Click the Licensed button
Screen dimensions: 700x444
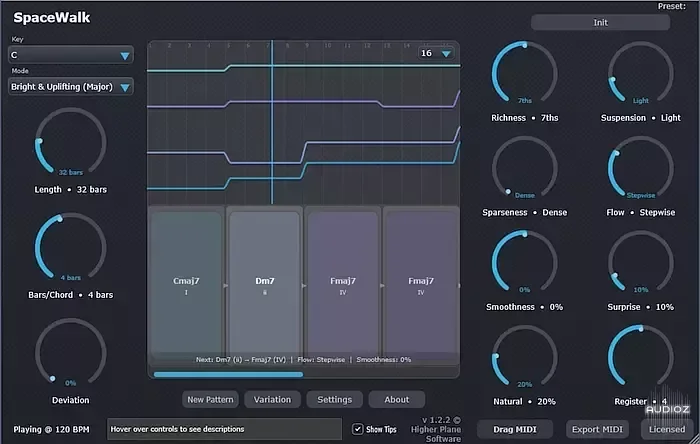coord(667,429)
